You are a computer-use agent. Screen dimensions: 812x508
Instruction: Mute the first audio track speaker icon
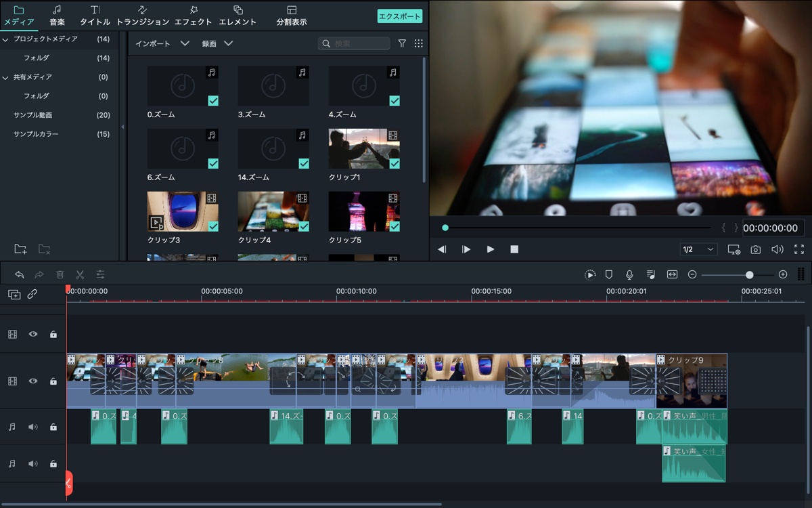[x=32, y=427]
